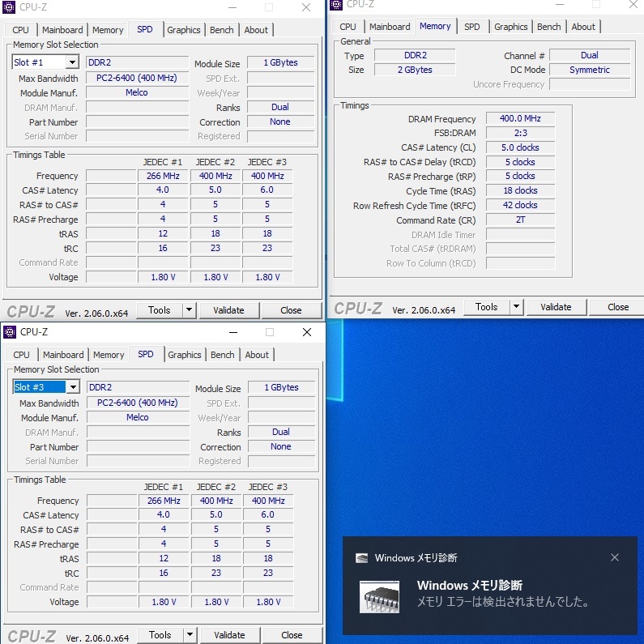Click JEDEC #1 266 MHz frequency in Slot #3 window
Screen dimensions: 644x644
tap(164, 501)
